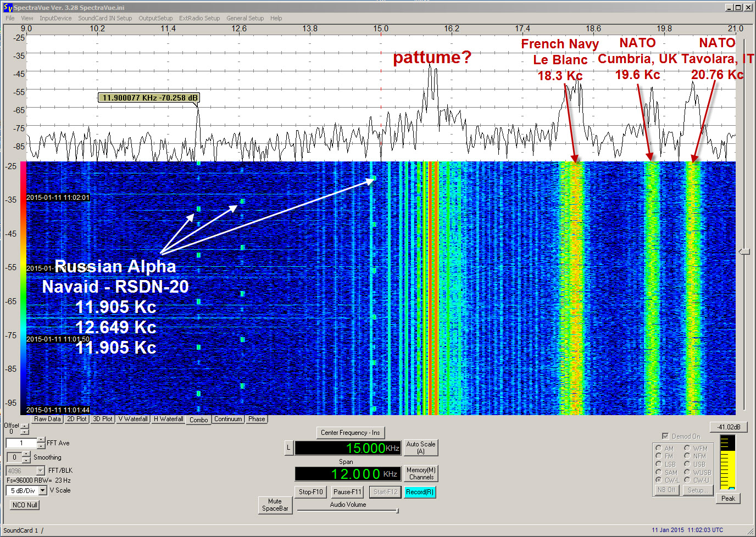Click the 11.900077 KHz -70.258 dB marker label
This screenshot has height=537, width=756.
pos(149,98)
